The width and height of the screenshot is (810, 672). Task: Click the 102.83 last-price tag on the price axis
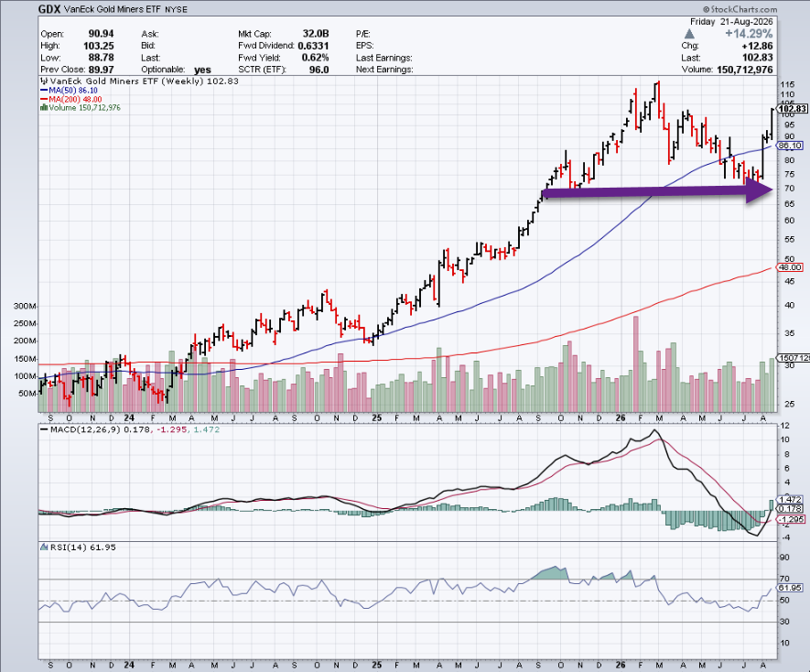pyautogui.click(x=792, y=109)
